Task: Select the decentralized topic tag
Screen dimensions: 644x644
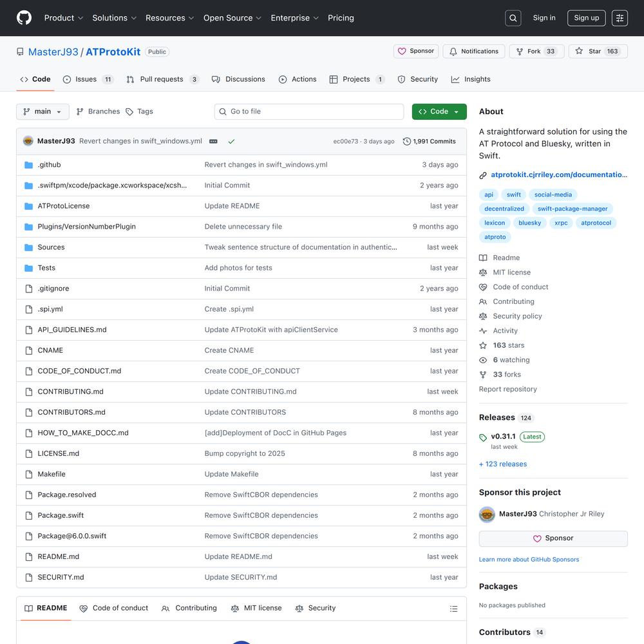Action: [504, 209]
